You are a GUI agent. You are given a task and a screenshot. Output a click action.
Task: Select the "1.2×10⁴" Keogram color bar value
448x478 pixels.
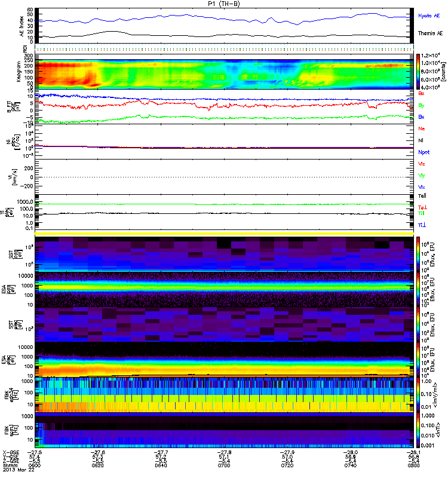point(430,56)
